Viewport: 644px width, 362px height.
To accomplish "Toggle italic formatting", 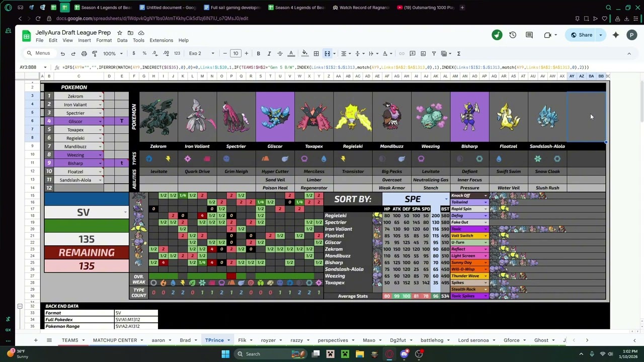I will click(x=269, y=53).
